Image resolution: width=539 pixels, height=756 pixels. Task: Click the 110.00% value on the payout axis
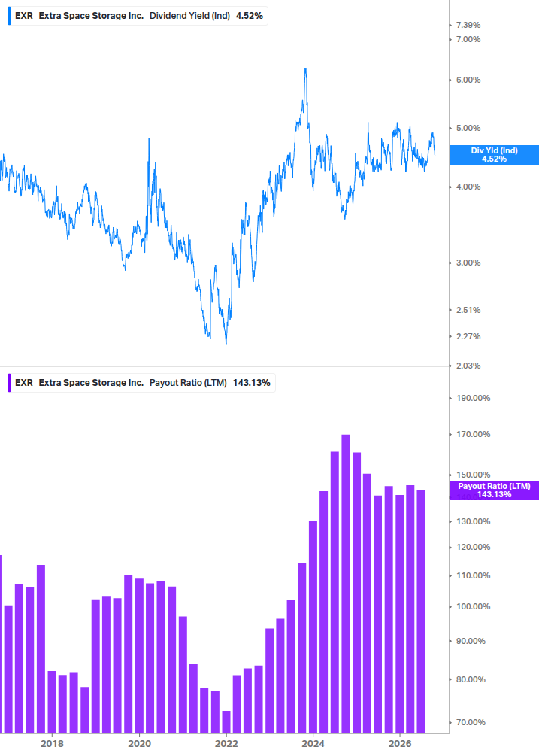coord(473,575)
